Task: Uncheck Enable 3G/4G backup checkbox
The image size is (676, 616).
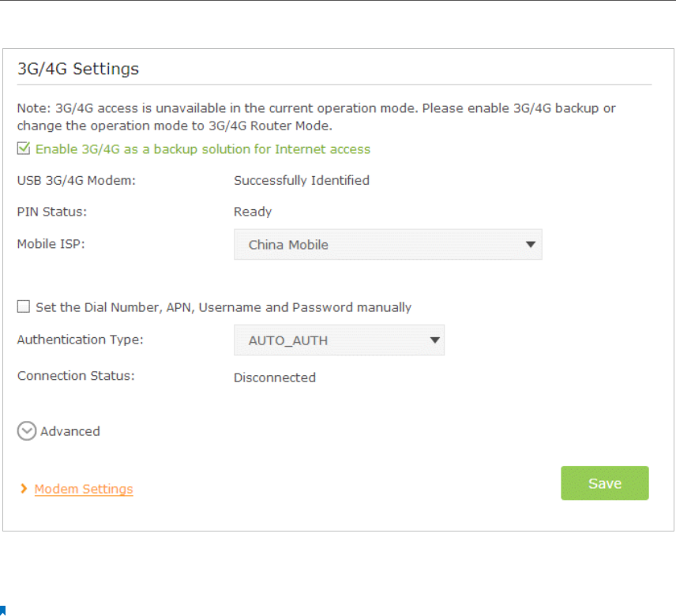Action: coord(24,148)
